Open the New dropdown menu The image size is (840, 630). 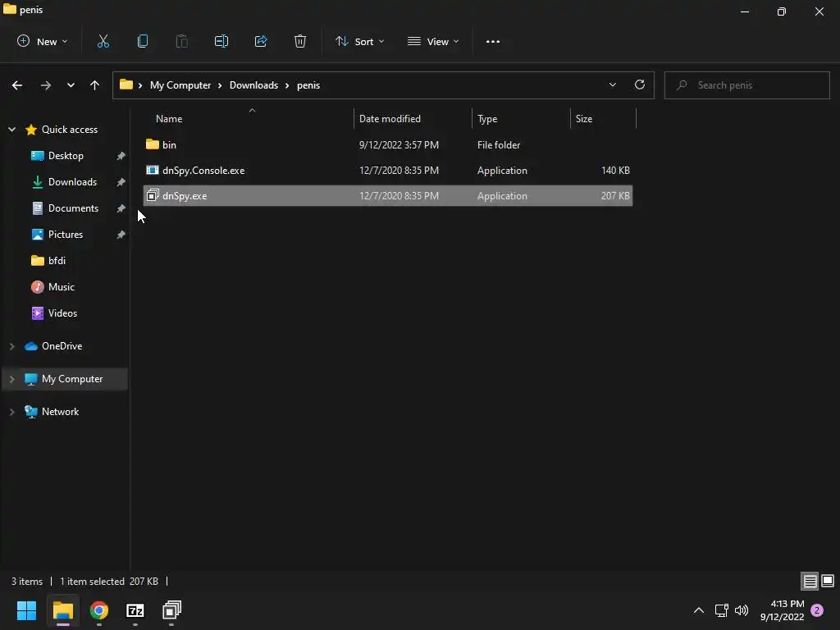[43, 41]
